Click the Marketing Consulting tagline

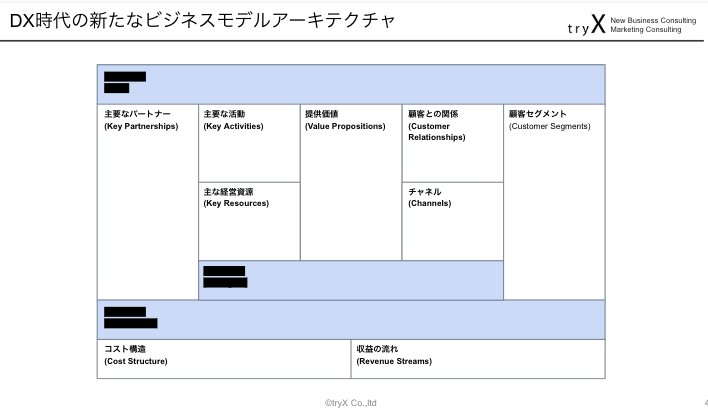(645, 30)
